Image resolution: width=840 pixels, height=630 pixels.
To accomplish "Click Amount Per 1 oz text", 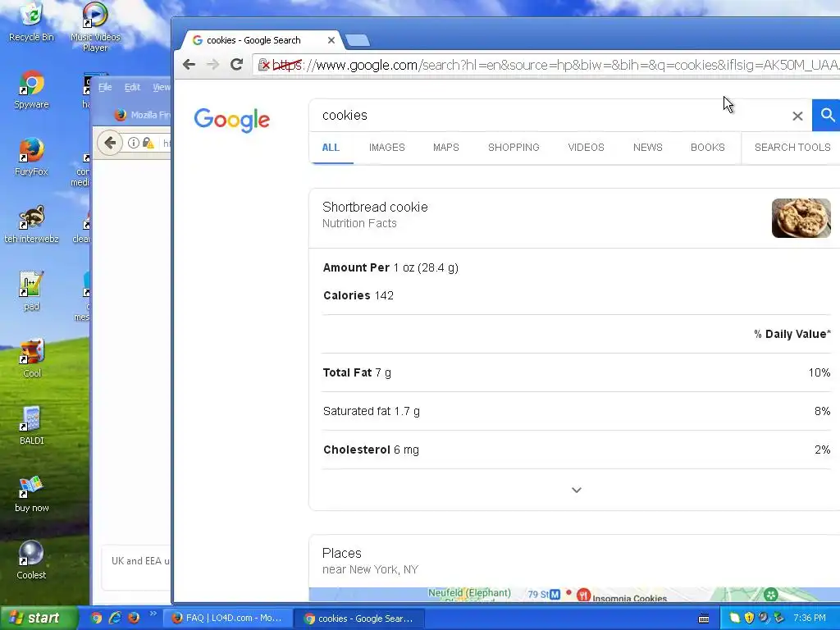I will [390, 268].
